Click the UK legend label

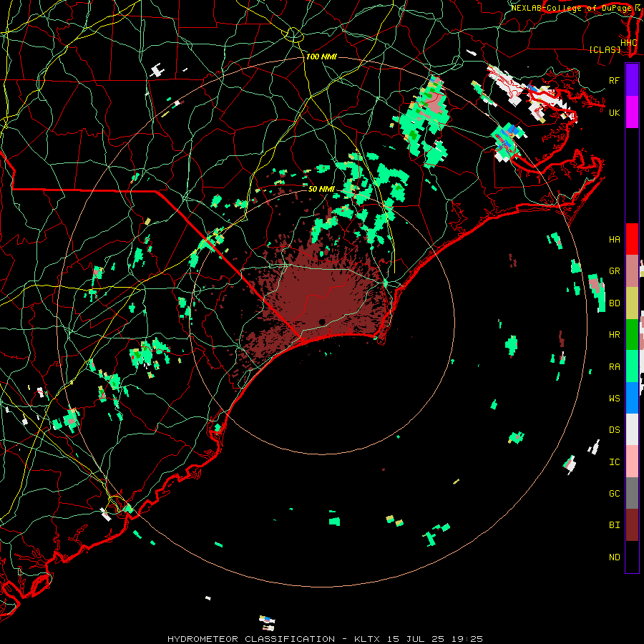615,112
